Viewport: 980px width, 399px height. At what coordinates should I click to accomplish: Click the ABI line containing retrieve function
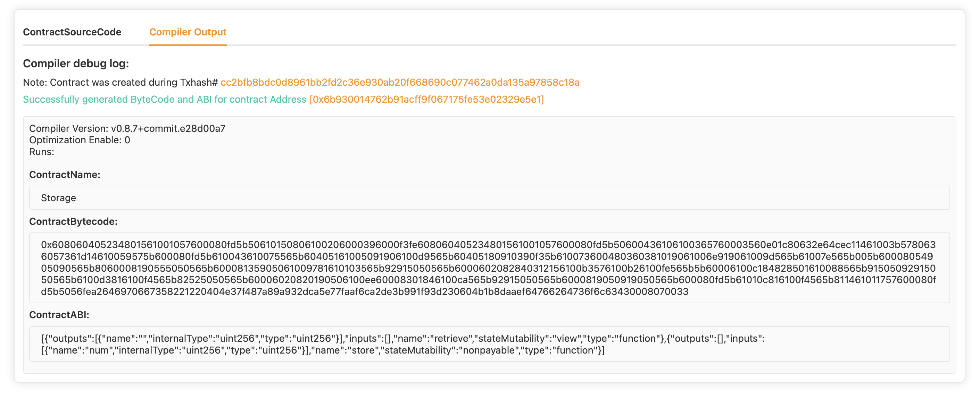[x=403, y=339]
